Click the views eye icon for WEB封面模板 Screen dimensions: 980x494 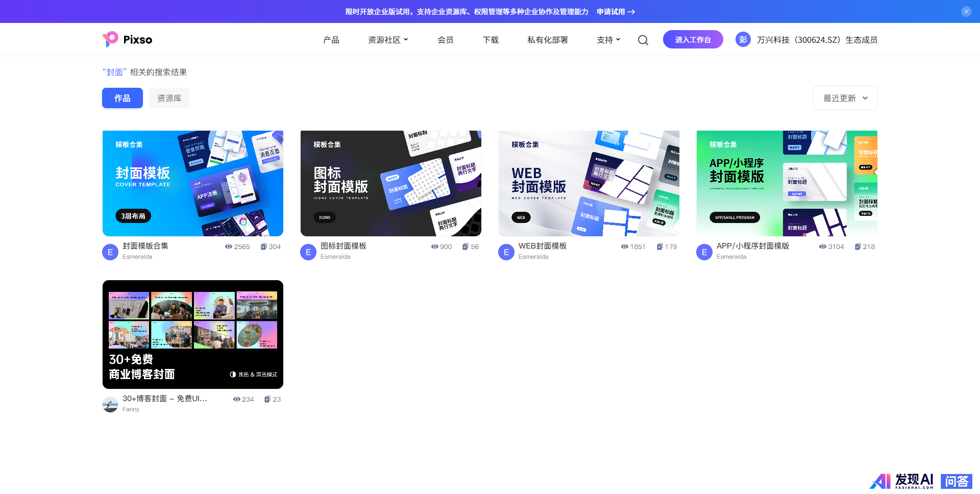coord(624,246)
